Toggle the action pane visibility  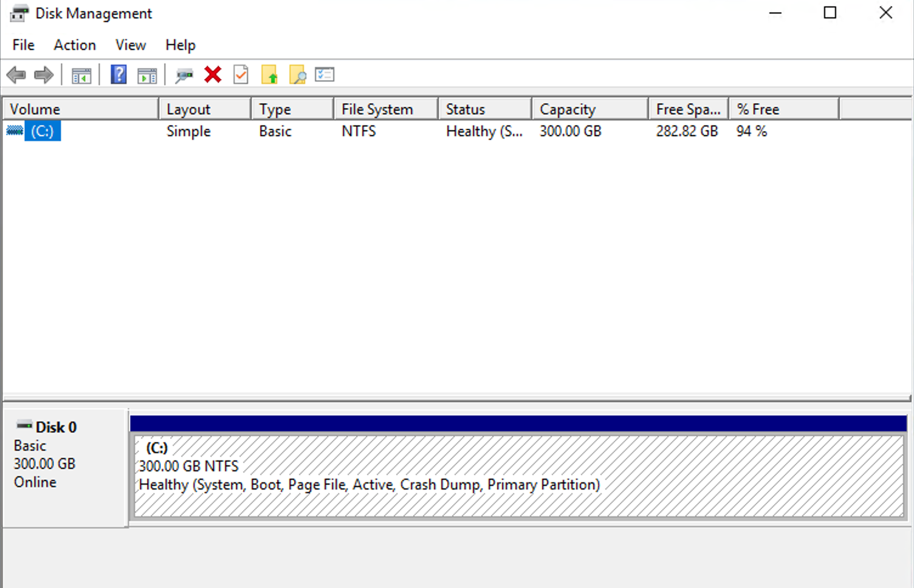[x=146, y=74]
